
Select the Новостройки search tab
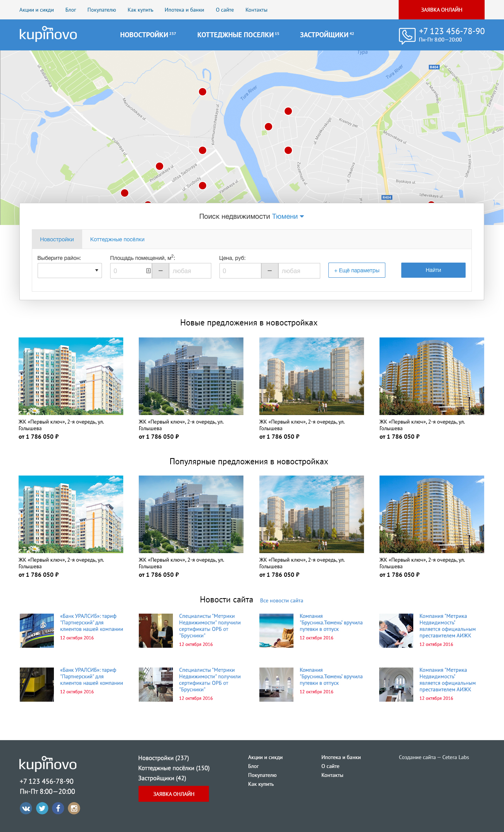pos(57,239)
